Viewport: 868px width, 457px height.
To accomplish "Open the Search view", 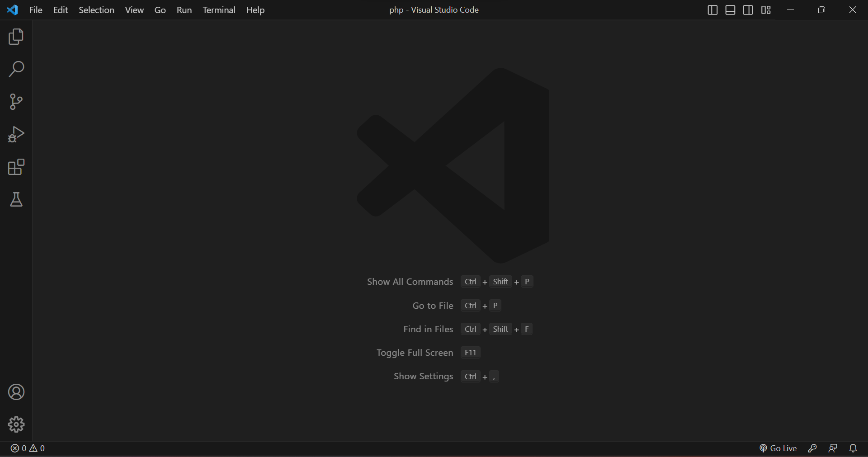I will (x=16, y=69).
